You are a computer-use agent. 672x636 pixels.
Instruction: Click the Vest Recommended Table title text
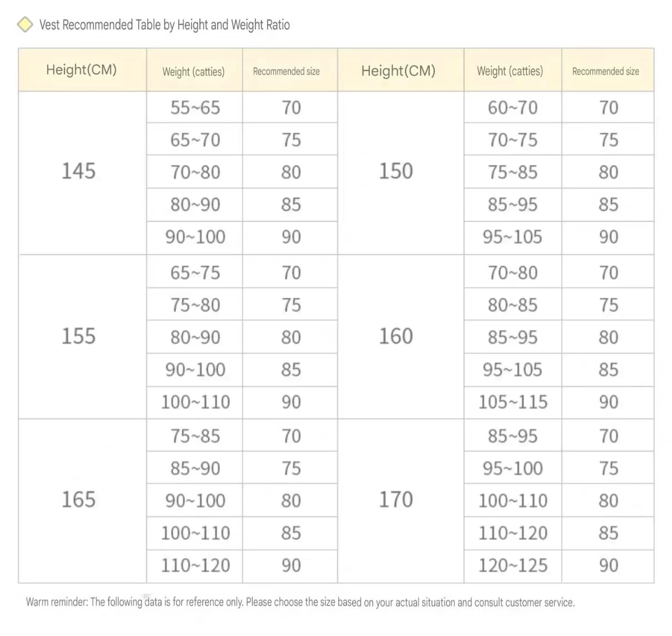point(164,25)
